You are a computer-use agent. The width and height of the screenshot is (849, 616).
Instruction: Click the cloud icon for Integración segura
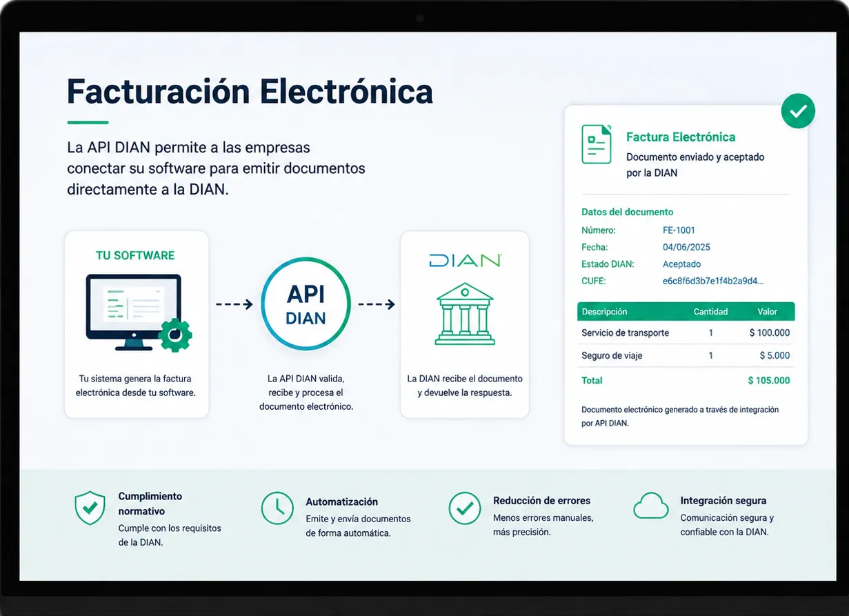[x=650, y=506]
